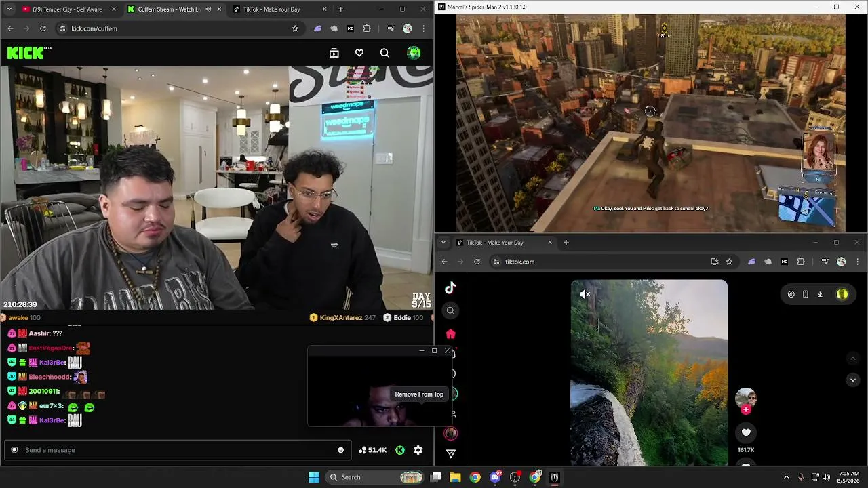Click Eddie in the gifters leaderboard

pyautogui.click(x=402, y=318)
